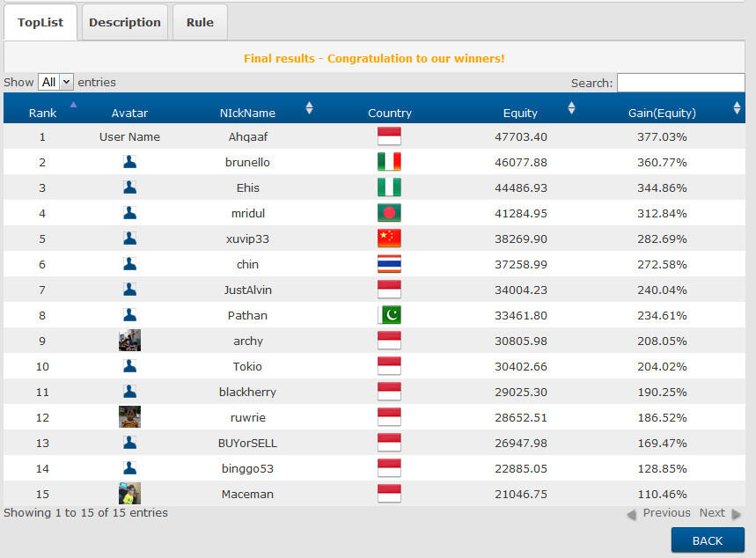The height and width of the screenshot is (558, 756).
Task: Open the Show entries dropdown
Action: (55, 82)
